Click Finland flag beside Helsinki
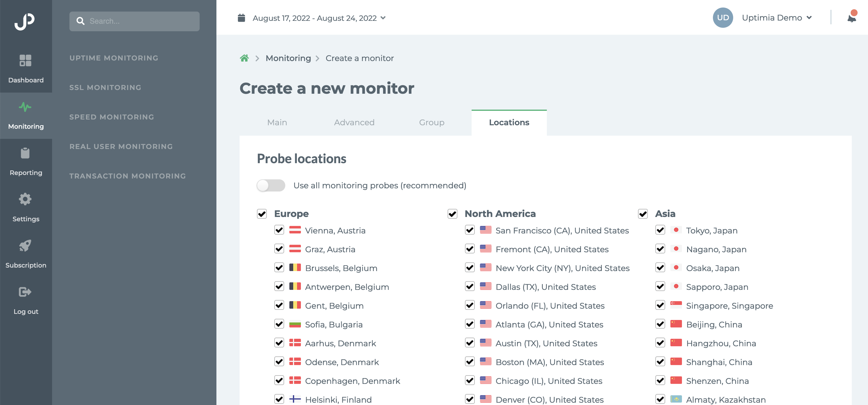Image resolution: width=868 pixels, height=405 pixels. pos(295,399)
